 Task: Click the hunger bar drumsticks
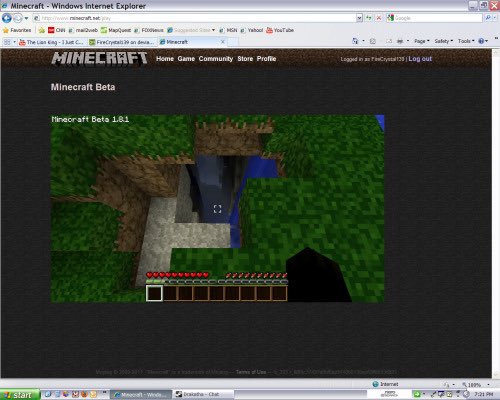(256, 275)
